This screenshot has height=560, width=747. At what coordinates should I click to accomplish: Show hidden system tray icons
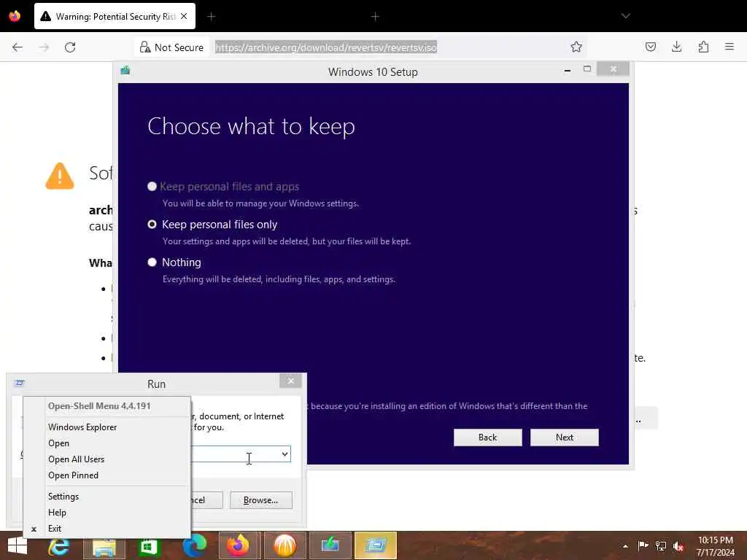[x=625, y=546]
